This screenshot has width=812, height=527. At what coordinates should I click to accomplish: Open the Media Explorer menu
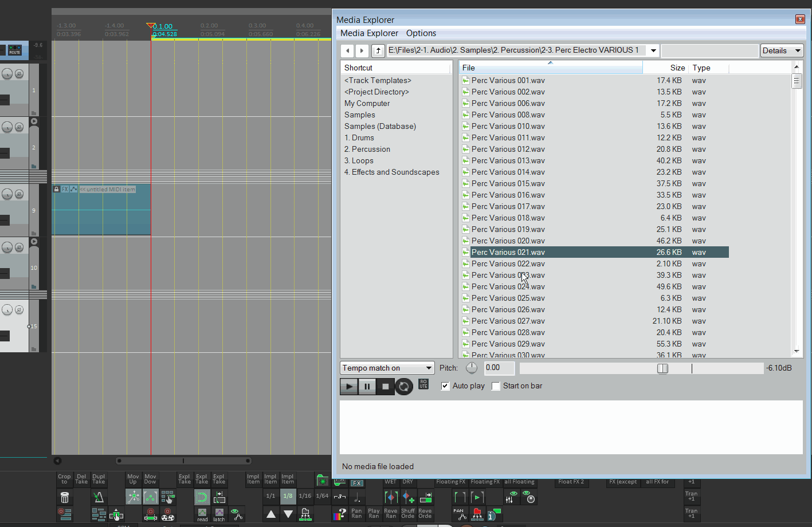point(369,33)
